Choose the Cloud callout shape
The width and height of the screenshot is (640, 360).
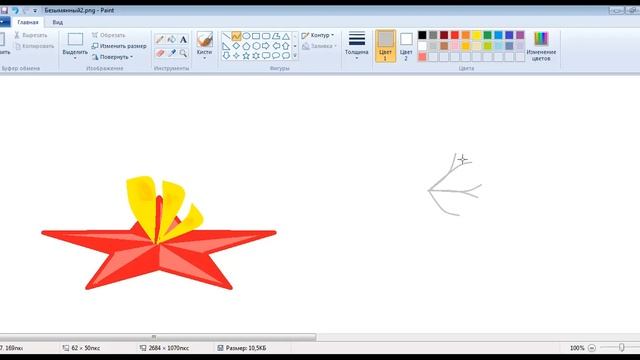coord(286,56)
